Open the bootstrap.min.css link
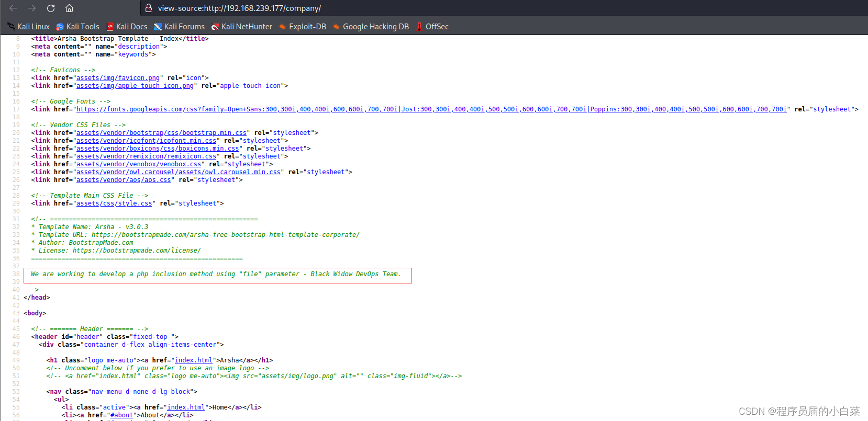 [161, 133]
